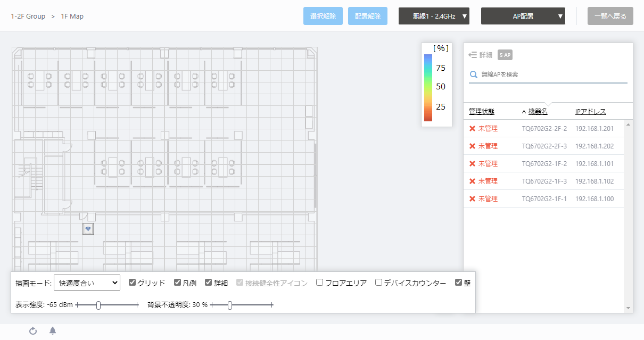Viewport: 644px width, 340px height.
Task: Click red X icon for TQ6702G2-1F-3
Action: 472,181
